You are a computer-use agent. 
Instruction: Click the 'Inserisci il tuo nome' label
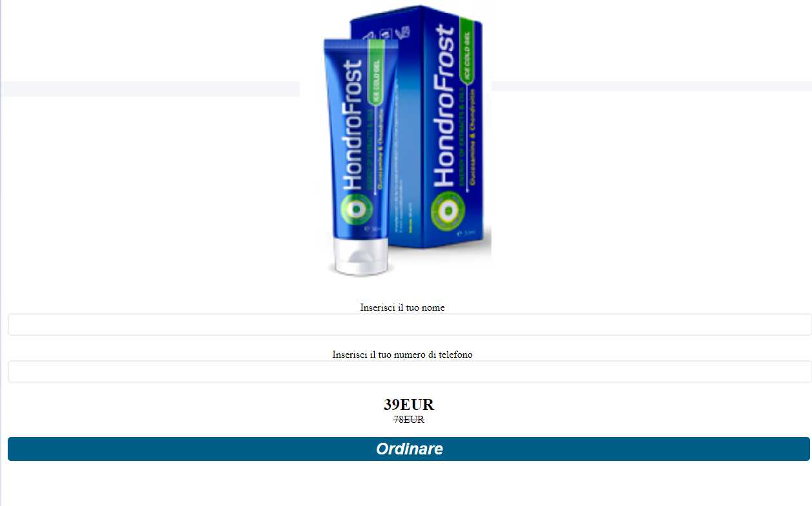pyautogui.click(x=402, y=307)
